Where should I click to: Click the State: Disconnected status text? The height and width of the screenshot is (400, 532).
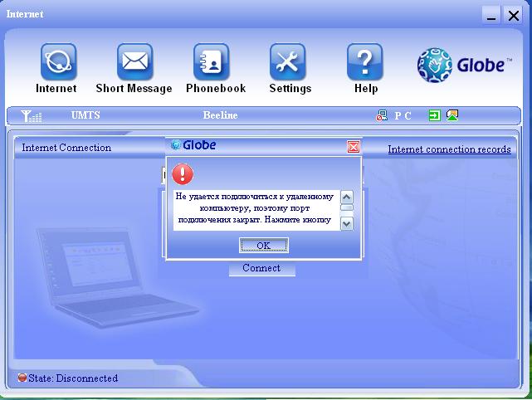click(73, 378)
